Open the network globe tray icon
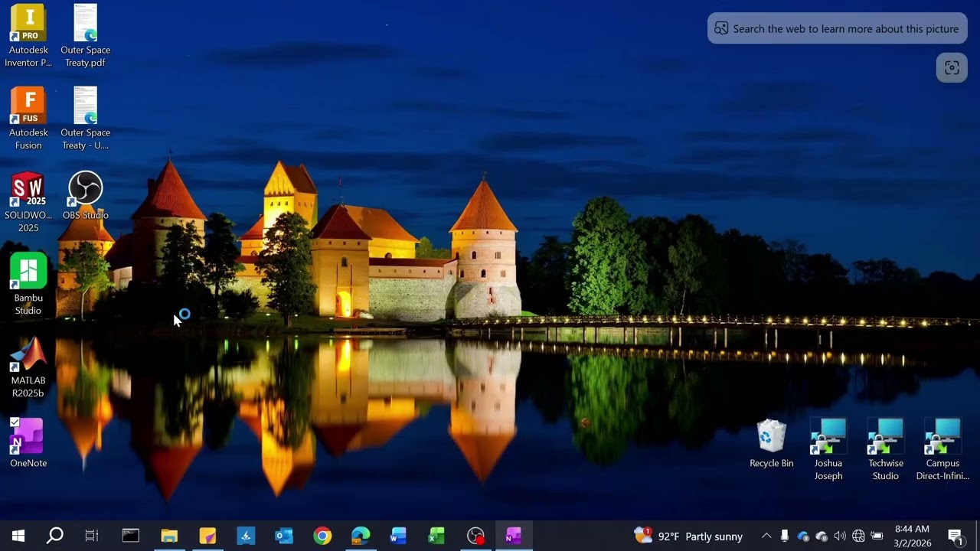The image size is (980, 551). click(858, 536)
